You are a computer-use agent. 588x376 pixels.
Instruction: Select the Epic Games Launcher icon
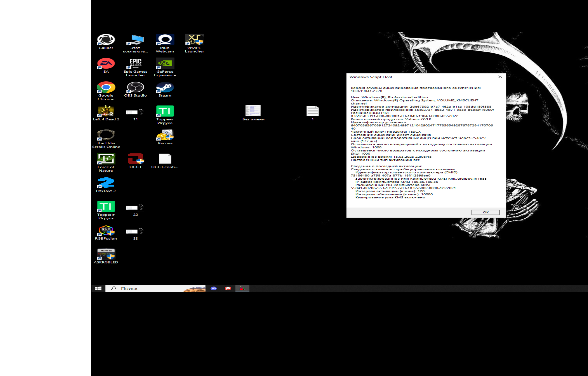click(135, 67)
